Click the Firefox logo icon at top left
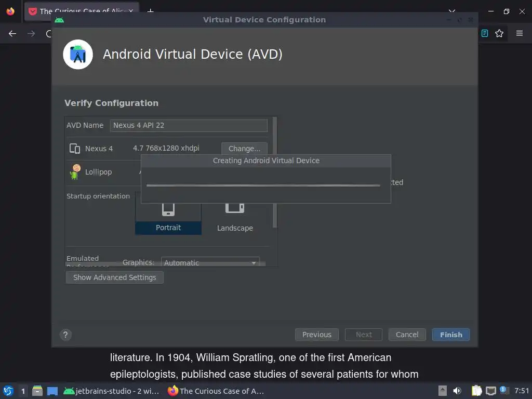Viewport: 532px width, 399px height. (x=10, y=11)
